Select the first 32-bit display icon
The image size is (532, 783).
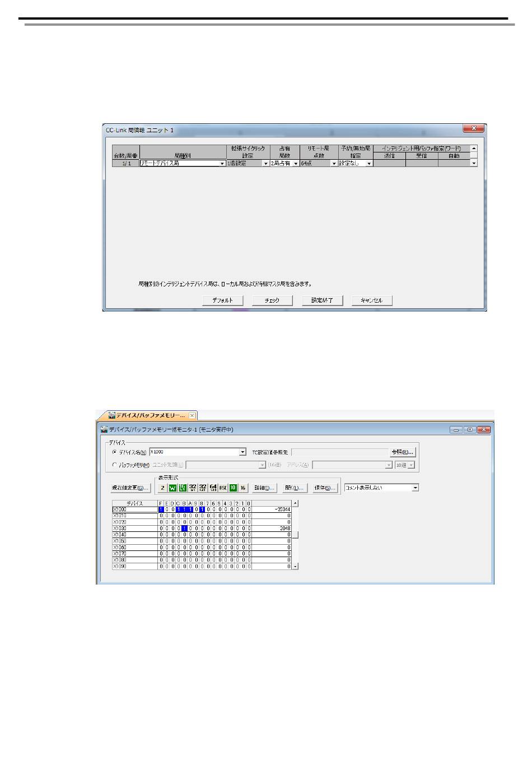193,488
